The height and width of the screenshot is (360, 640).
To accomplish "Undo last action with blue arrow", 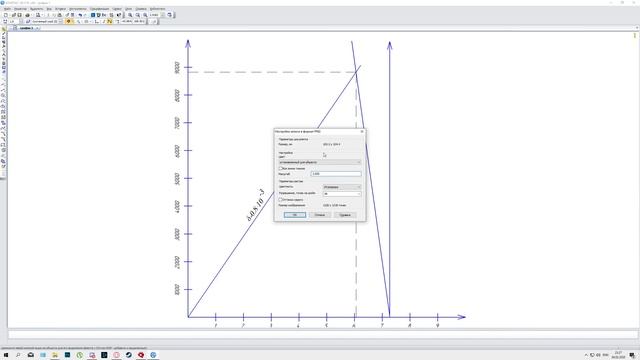I will point(80,15).
